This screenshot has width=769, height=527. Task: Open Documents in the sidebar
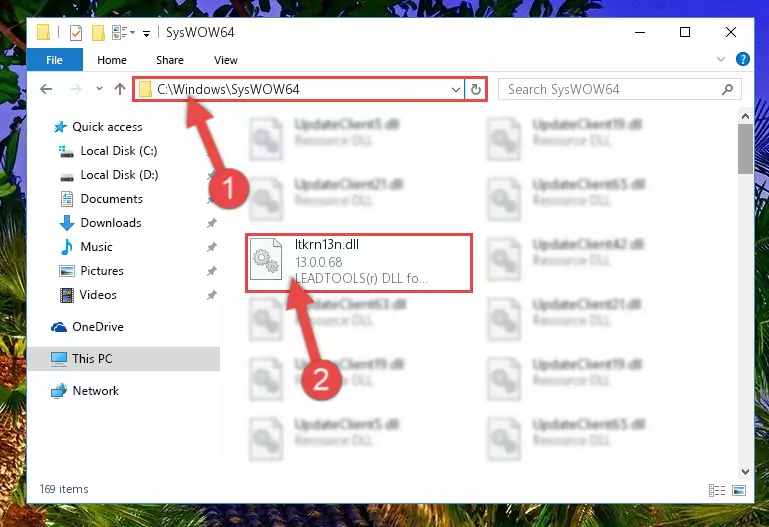(x=111, y=199)
